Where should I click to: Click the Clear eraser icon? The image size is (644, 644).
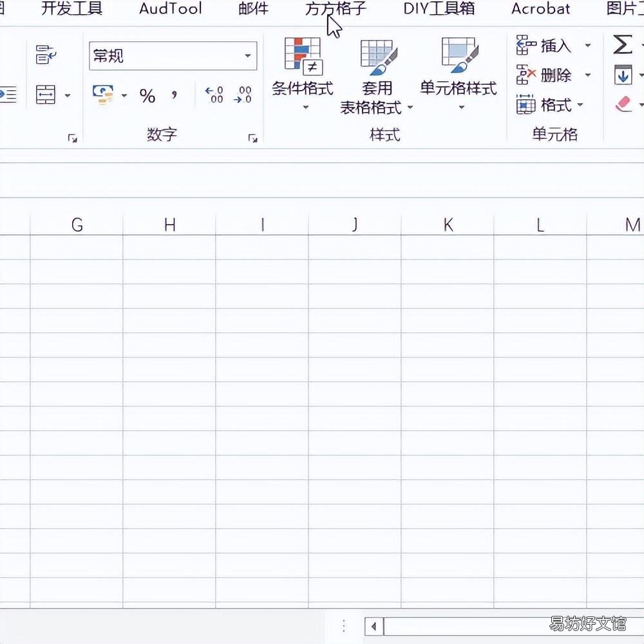coord(623,104)
